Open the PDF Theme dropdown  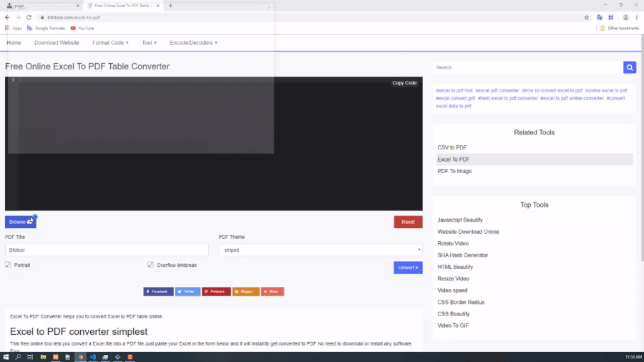(321, 250)
